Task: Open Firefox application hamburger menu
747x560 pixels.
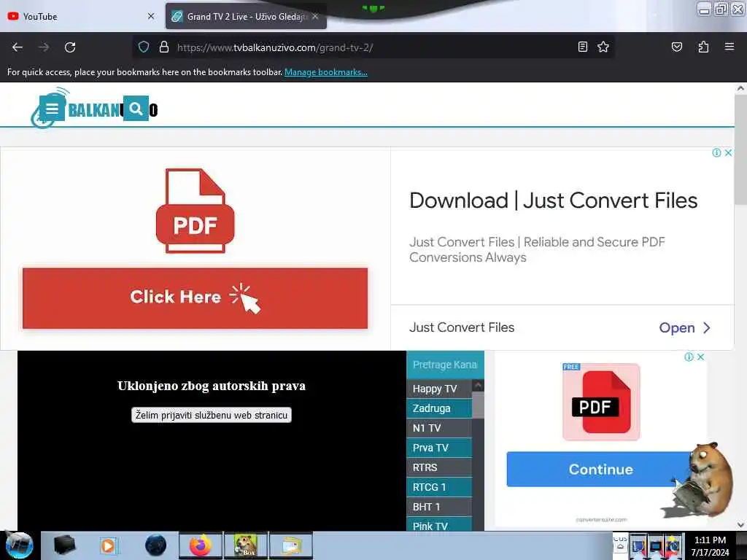Action: pyautogui.click(x=729, y=47)
